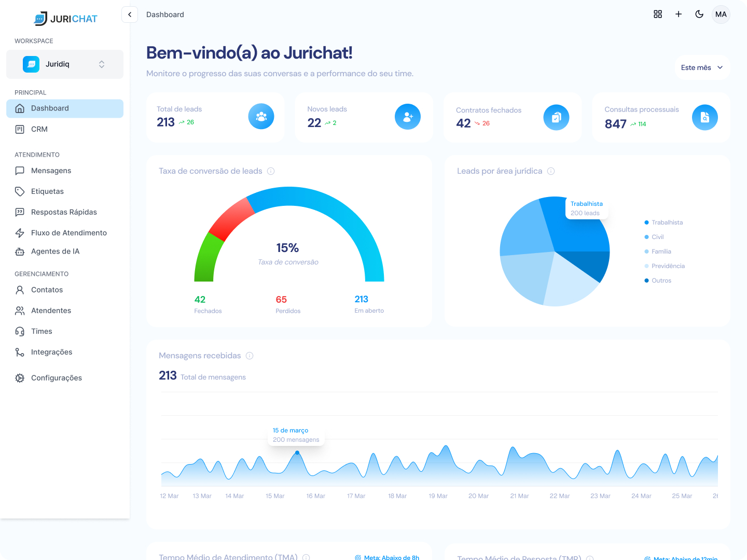Click the Dashboard home icon in sidebar
Image resolution: width=747 pixels, height=560 pixels.
pos(20,108)
